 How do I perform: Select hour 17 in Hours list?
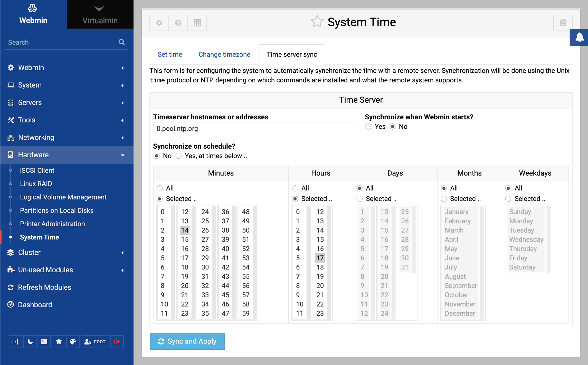point(320,258)
